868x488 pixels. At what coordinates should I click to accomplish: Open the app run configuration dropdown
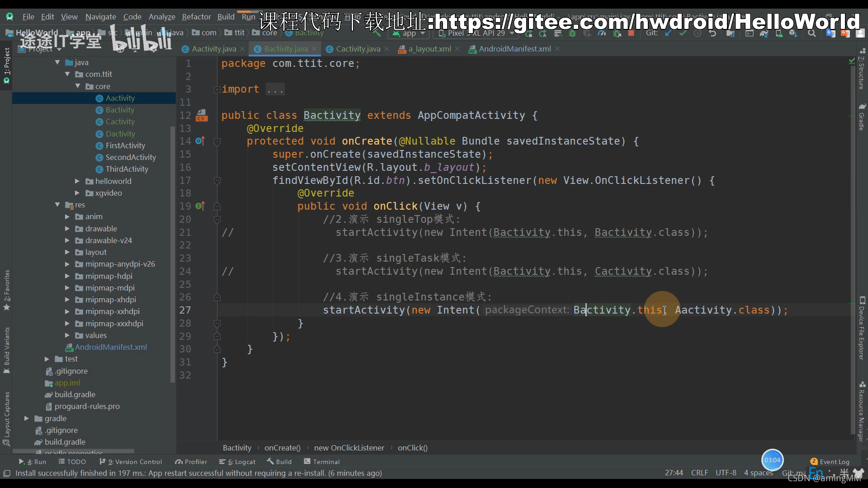coord(409,33)
